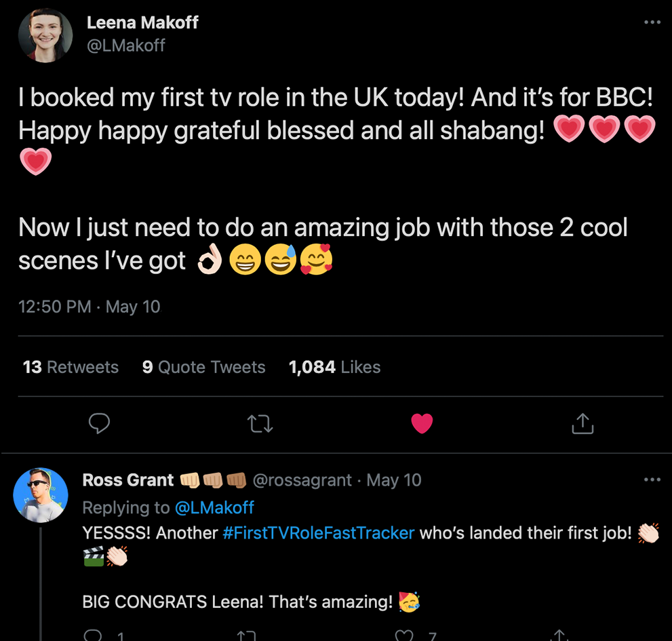Open the share menu for Leena's tweet

(x=582, y=424)
